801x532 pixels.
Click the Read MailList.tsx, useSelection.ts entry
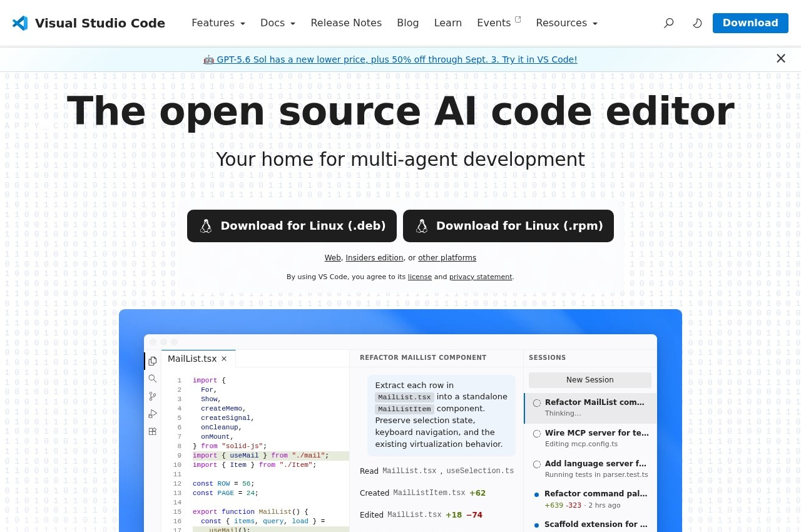(437, 471)
